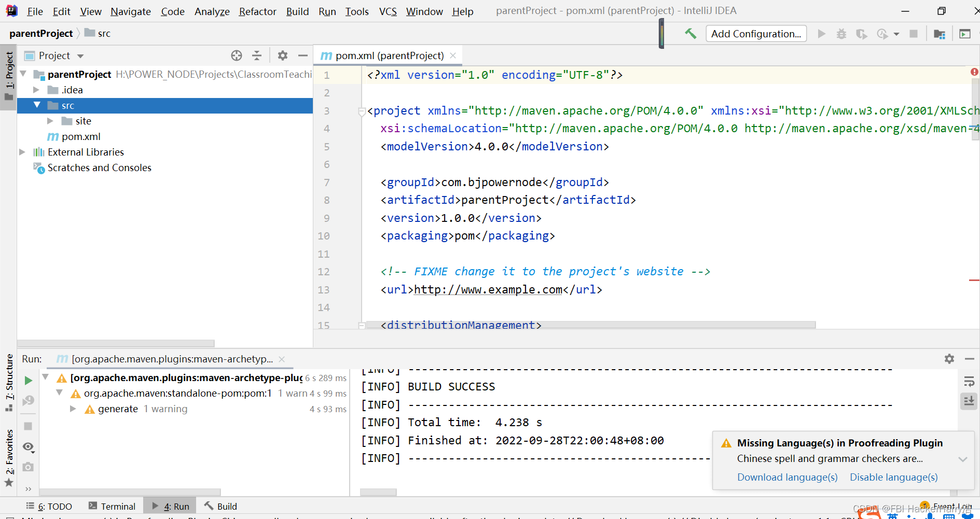Close the pom.xml editor tab
Screen dimensions: 980x519
pos(453,55)
